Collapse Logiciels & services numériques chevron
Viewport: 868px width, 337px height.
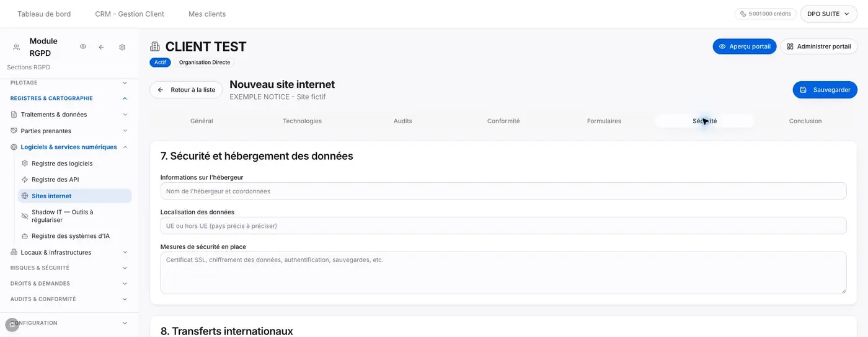(x=125, y=147)
